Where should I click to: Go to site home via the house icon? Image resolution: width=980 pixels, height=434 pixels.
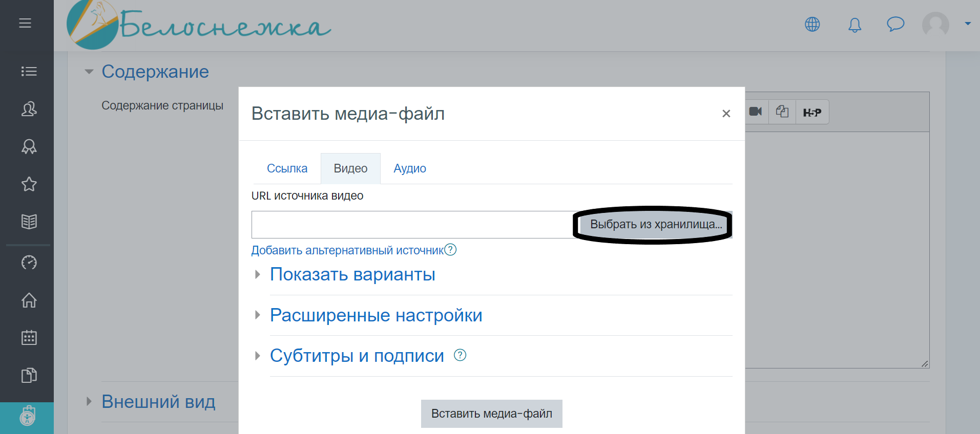[x=29, y=300]
